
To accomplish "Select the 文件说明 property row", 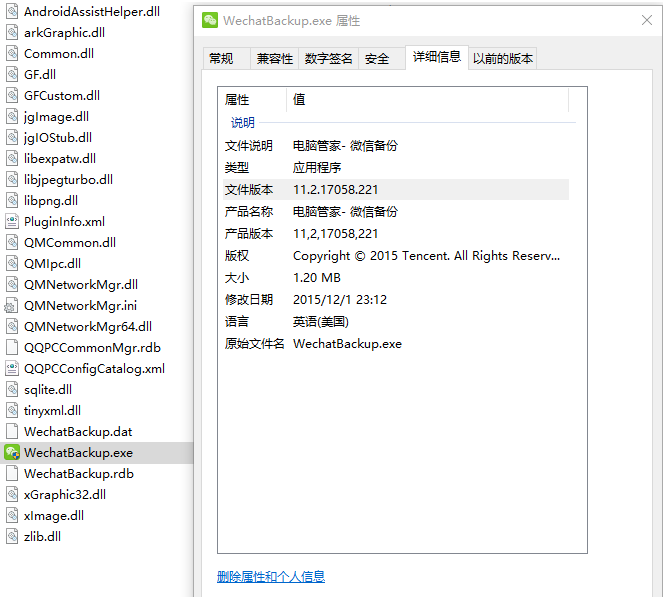I will point(396,146).
